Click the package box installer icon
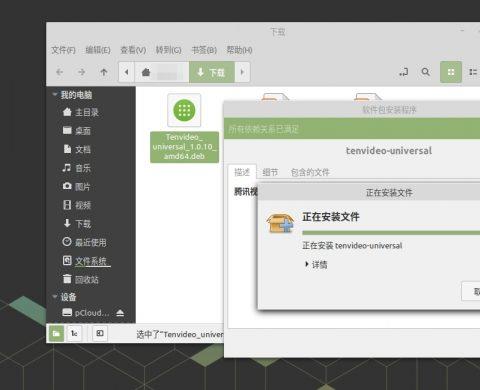 (280, 223)
